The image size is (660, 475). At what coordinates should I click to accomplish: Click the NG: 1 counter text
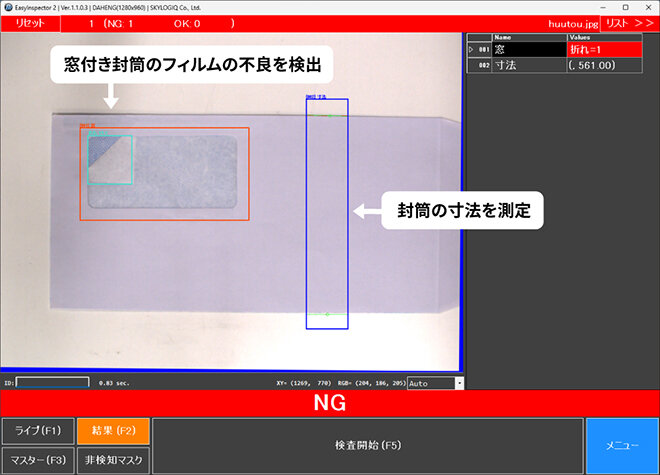pyautogui.click(x=119, y=24)
